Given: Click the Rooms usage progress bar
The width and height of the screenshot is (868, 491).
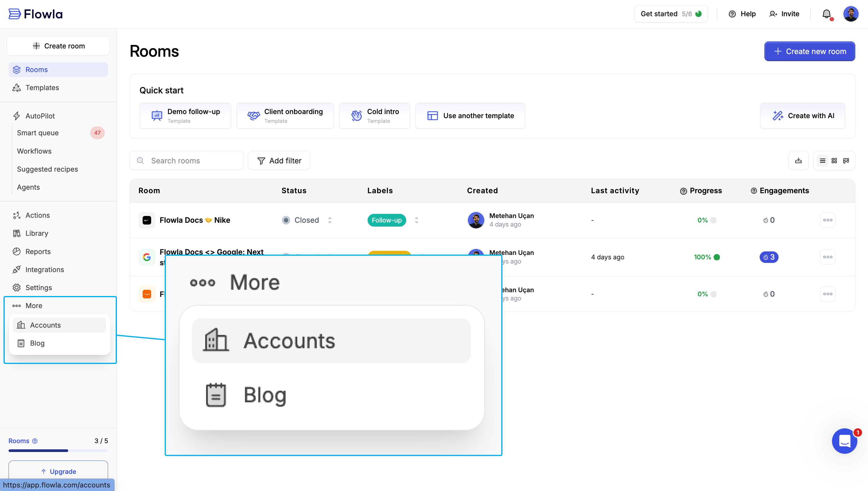Looking at the screenshot, I should tap(58, 451).
